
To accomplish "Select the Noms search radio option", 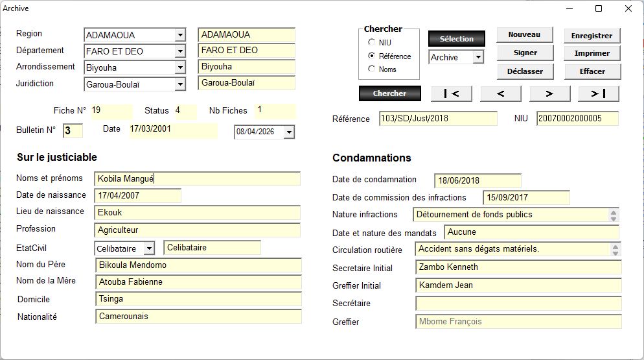I will [371, 69].
